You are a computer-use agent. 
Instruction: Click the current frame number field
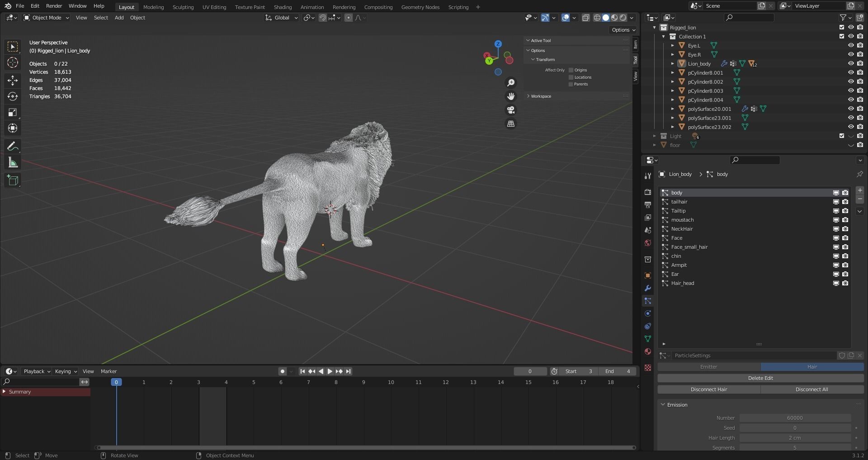tap(530, 371)
